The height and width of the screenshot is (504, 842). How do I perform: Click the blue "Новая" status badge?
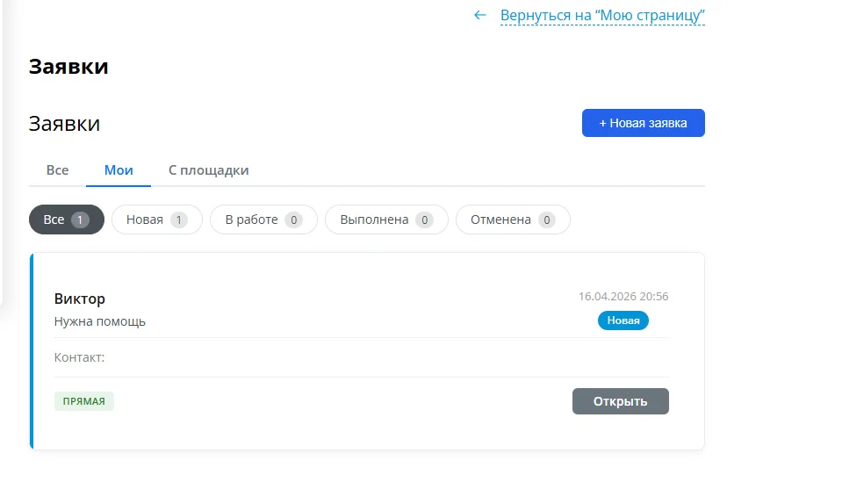click(623, 320)
